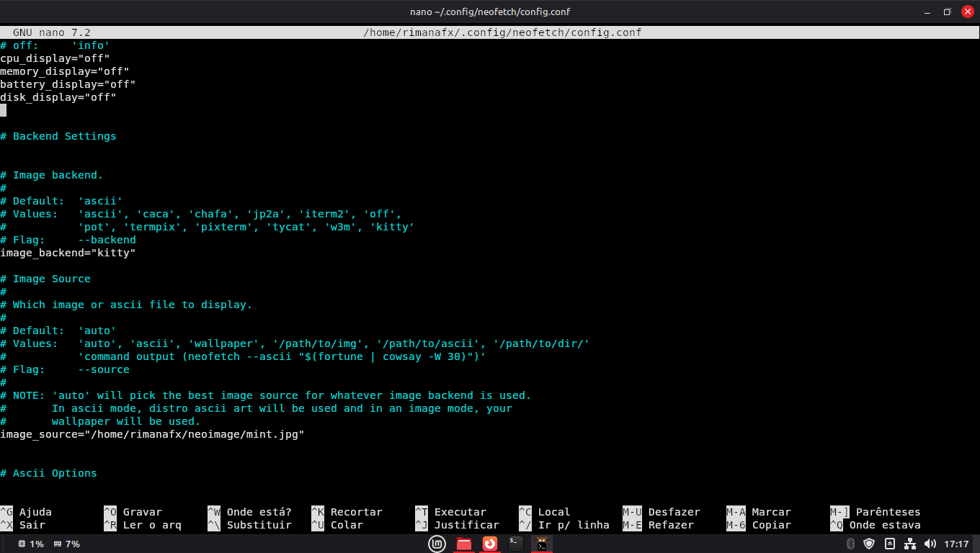The width and height of the screenshot is (980, 553).
Task: Click the update manager tray icon
Action: coord(890,544)
